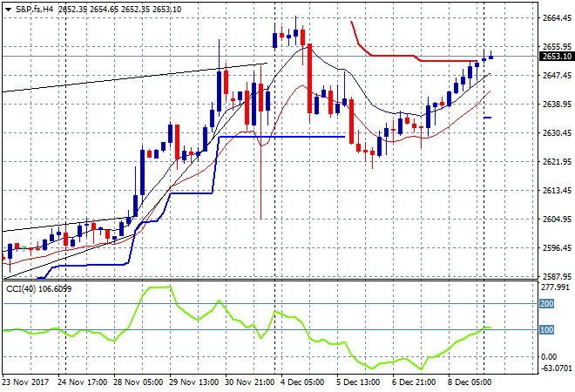
Task: Click the 2587.95 price scale label
Action: tap(557, 276)
